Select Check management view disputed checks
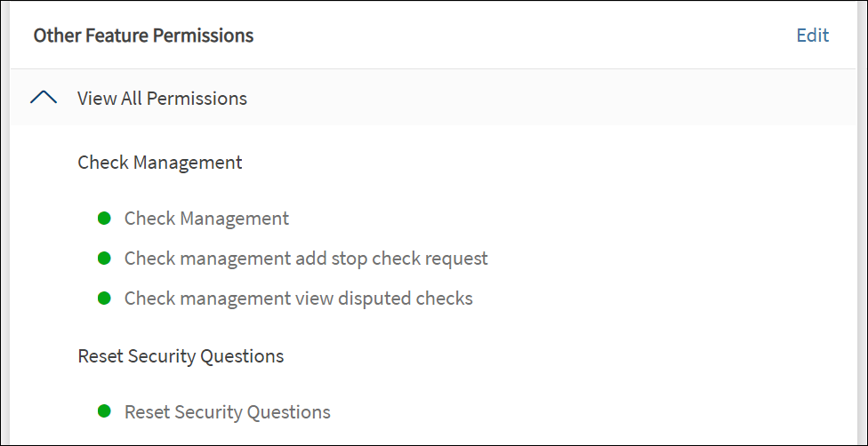This screenshot has height=446, width=868. pos(298,299)
